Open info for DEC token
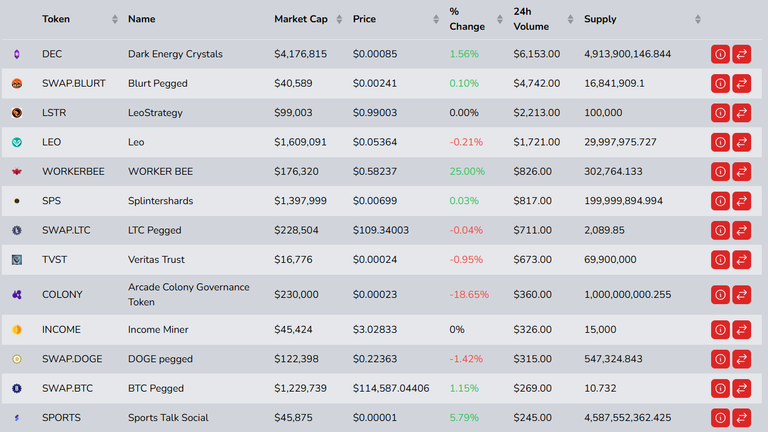 [x=720, y=54]
